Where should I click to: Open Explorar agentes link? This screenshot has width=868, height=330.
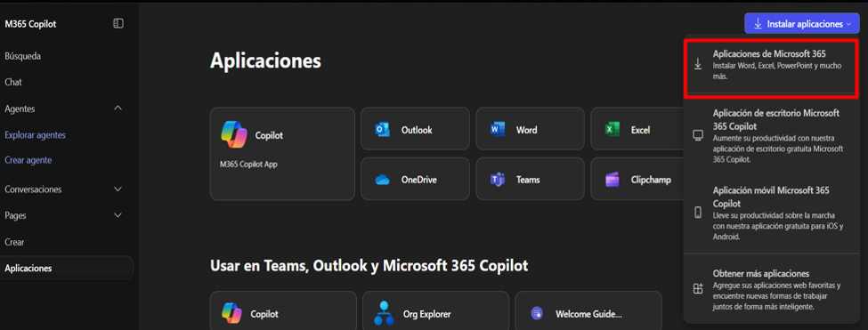tap(35, 135)
